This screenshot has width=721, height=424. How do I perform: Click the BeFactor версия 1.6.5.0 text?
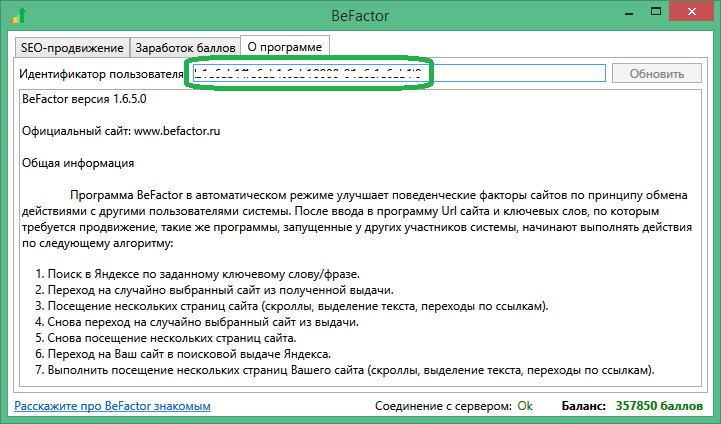[84, 99]
